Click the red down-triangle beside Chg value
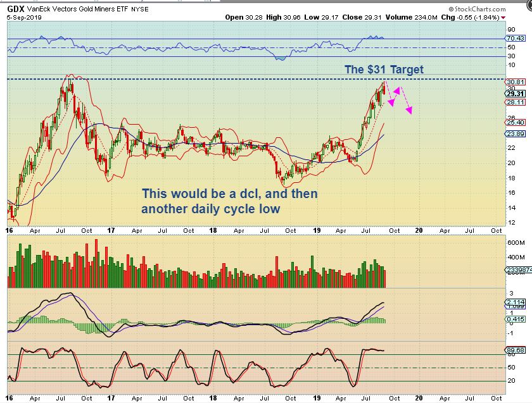The width and height of the screenshot is (532, 403). click(x=503, y=18)
